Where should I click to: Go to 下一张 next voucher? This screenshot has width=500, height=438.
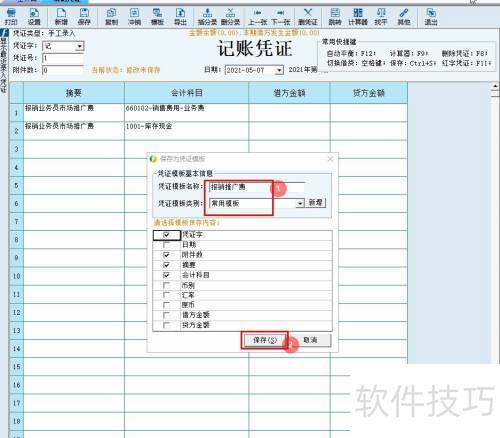281,17
